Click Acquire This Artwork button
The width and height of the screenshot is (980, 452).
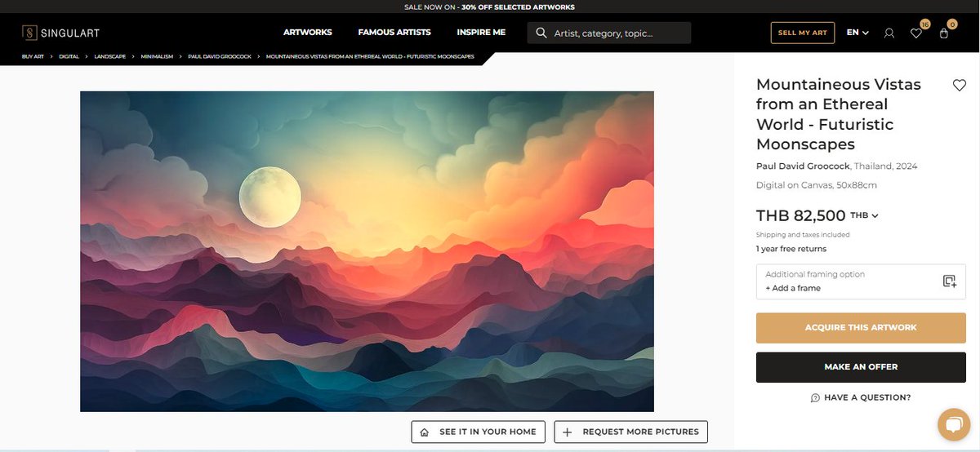(x=861, y=327)
